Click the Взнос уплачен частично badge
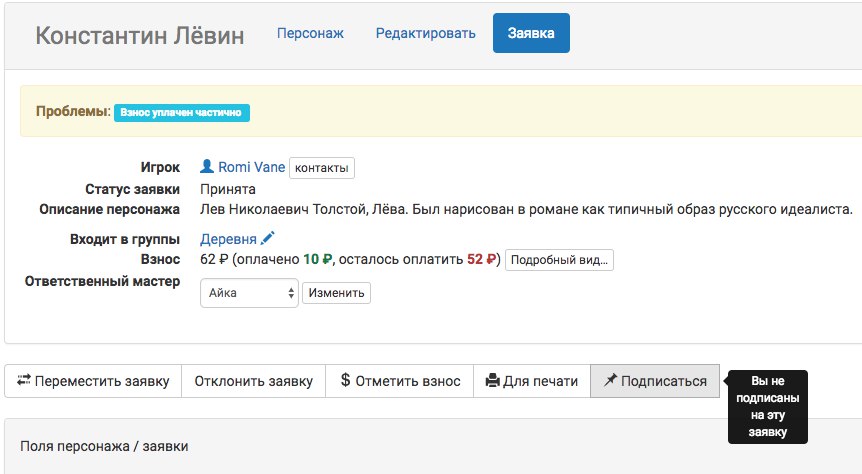The width and height of the screenshot is (862, 474). click(x=181, y=113)
